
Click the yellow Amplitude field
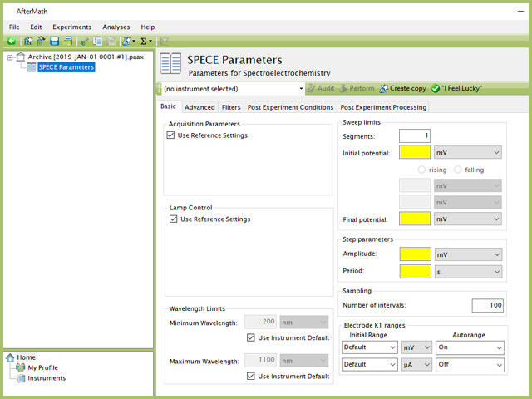[x=416, y=254]
